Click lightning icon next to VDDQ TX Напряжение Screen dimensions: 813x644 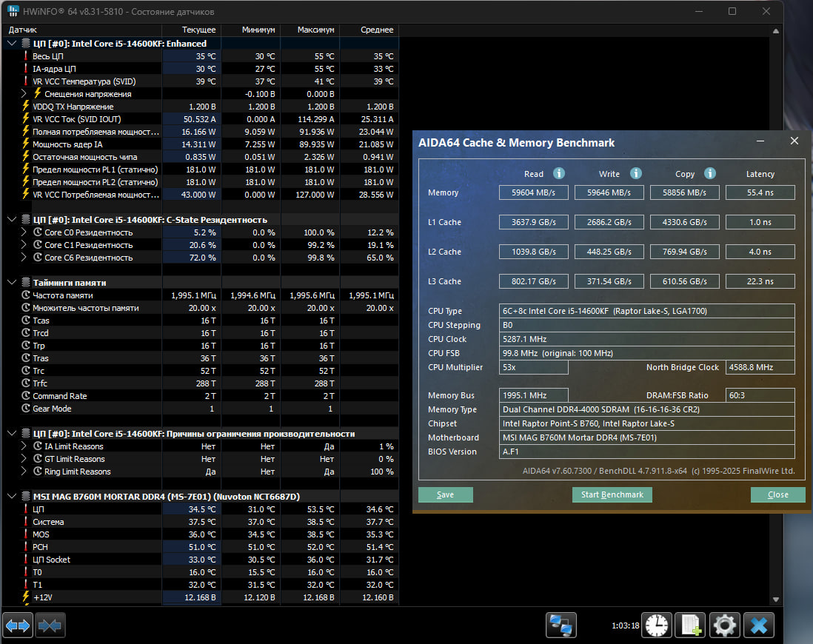25,107
